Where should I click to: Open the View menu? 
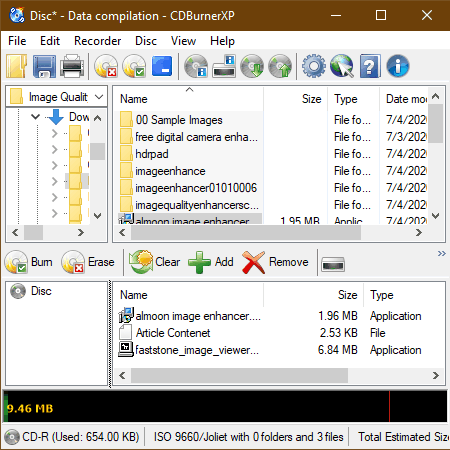[x=183, y=41]
